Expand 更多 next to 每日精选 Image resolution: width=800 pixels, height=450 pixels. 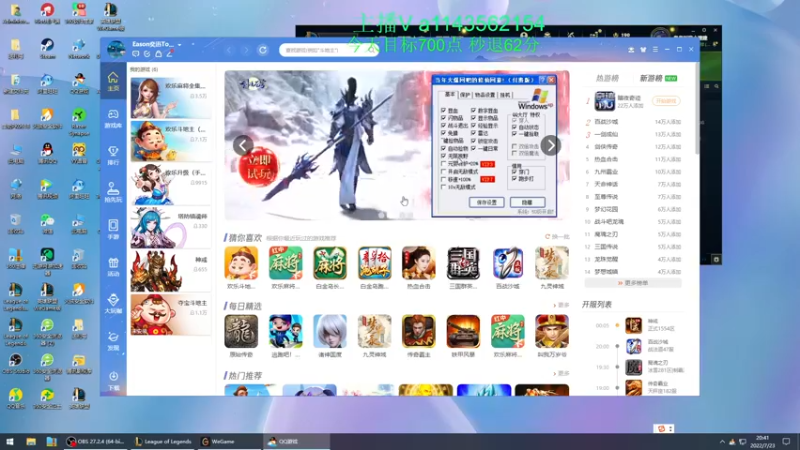point(561,305)
